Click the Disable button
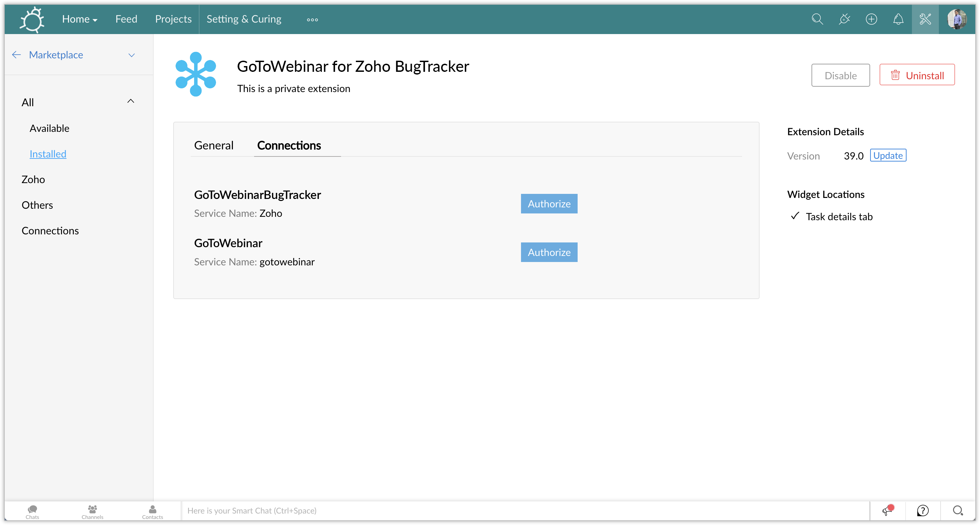 [840, 76]
